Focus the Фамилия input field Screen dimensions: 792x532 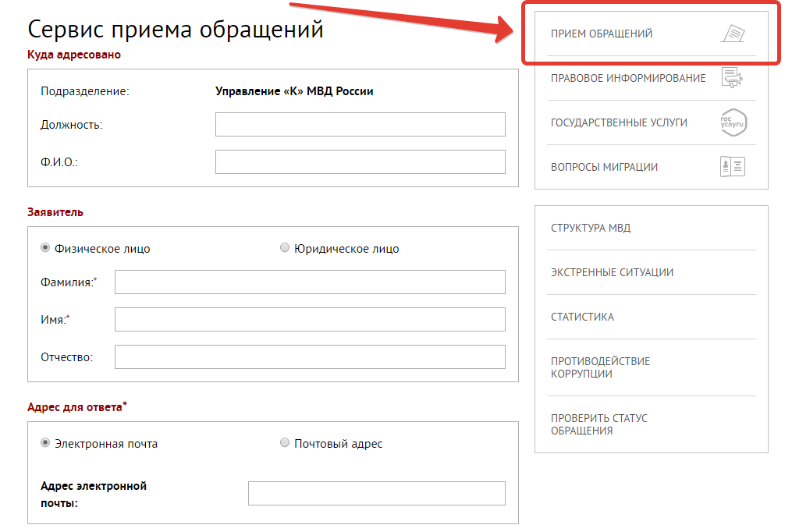click(310, 282)
